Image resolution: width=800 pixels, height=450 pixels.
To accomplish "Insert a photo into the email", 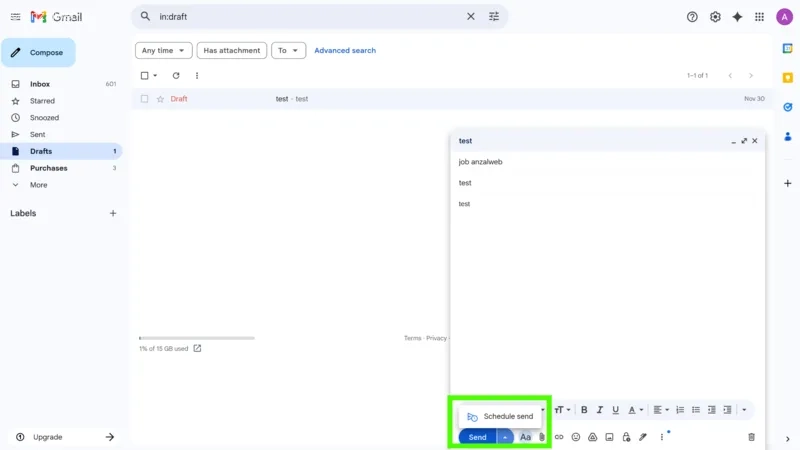I will coord(609,437).
